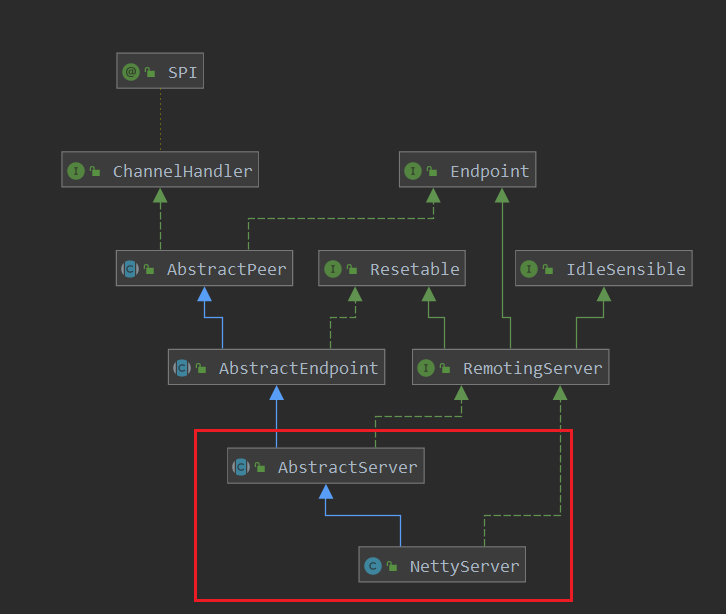
Task: Click the interface icon beside ChannelHandler
Action: [x=75, y=171]
